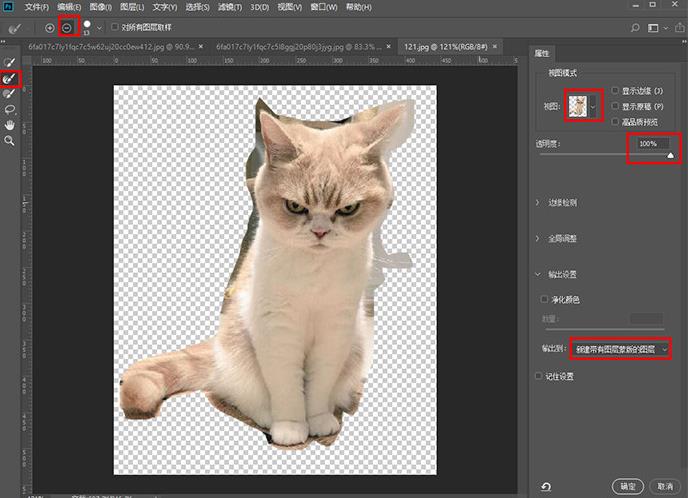Select the 属性 panel tab
Viewport: 689px width, 498px height.
pos(542,53)
